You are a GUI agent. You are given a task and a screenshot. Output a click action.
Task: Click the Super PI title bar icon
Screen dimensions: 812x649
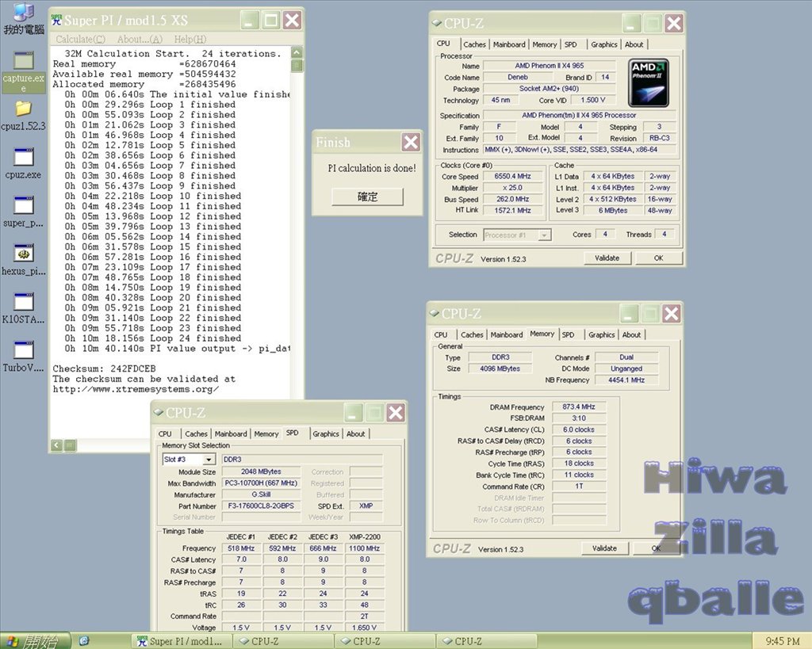coord(56,20)
